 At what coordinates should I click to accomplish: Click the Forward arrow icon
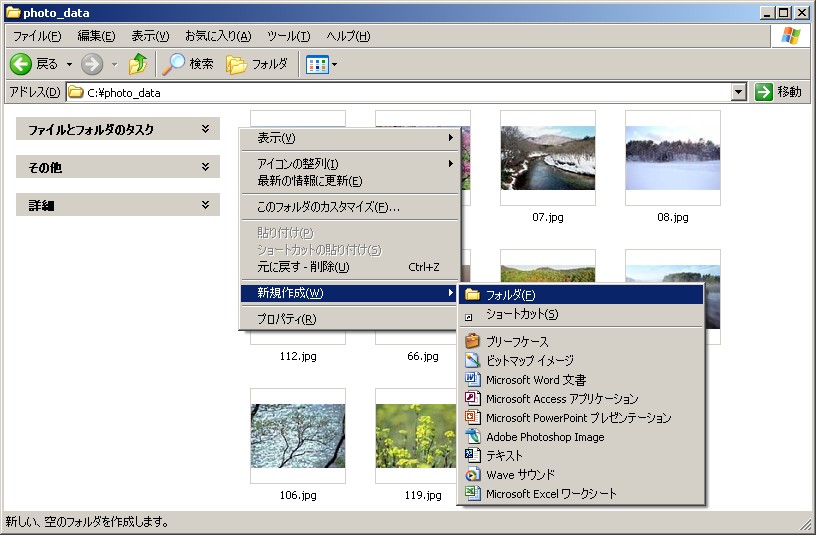click(92, 65)
